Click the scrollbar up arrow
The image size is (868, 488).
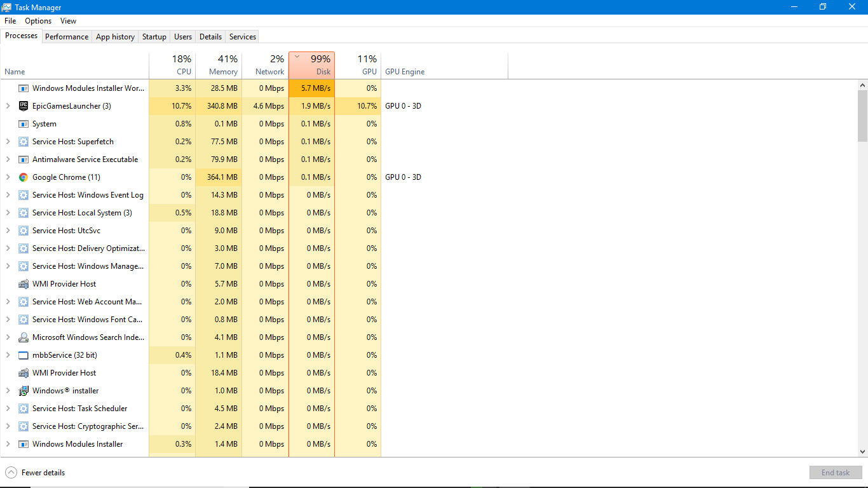(x=862, y=85)
